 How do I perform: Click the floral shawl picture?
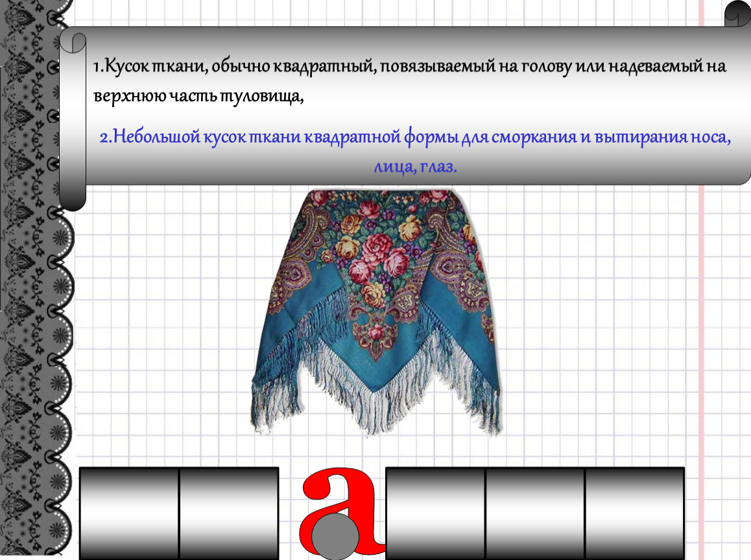[376, 312]
